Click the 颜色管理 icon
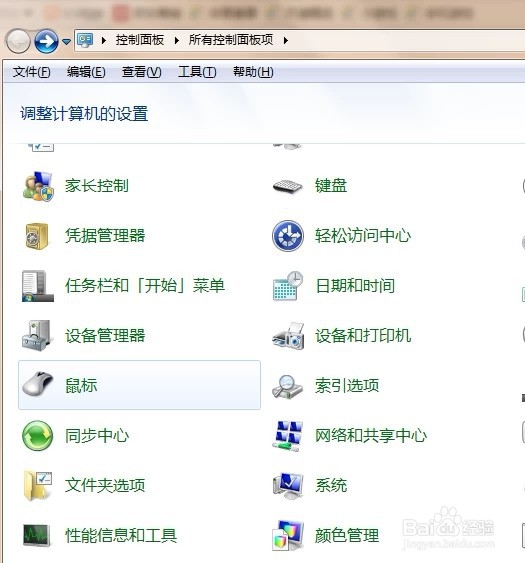Screen dimensions: 525x563 pos(288,535)
